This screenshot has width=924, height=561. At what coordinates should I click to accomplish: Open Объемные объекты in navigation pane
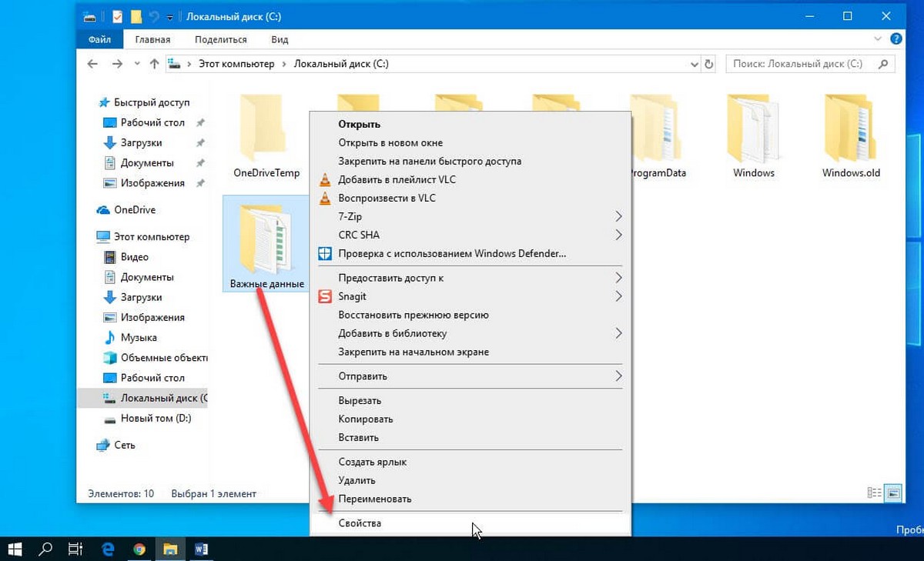[164, 357]
